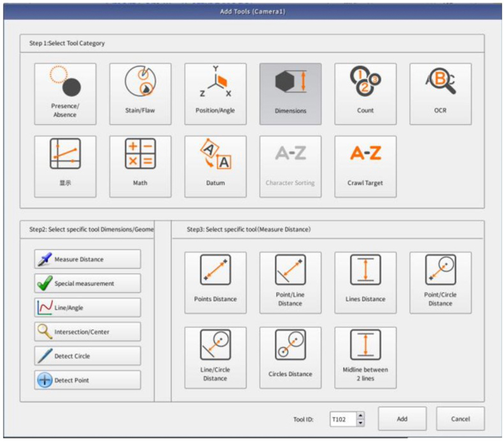
Task: Select Measure Distance in Step 2 list
Action: (87, 259)
